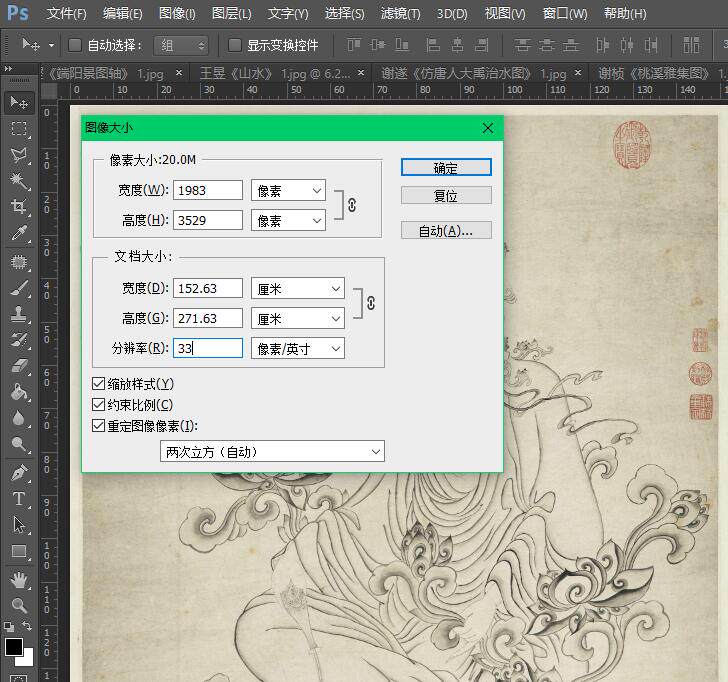The width and height of the screenshot is (728, 682).
Task: Click the pixel height 3529 field
Action: pyautogui.click(x=208, y=220)
